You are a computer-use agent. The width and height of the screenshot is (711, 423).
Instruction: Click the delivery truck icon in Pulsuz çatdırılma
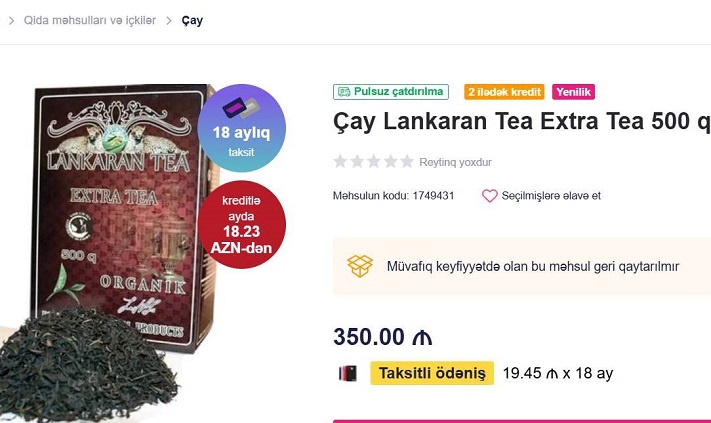[x=344, y=92]
